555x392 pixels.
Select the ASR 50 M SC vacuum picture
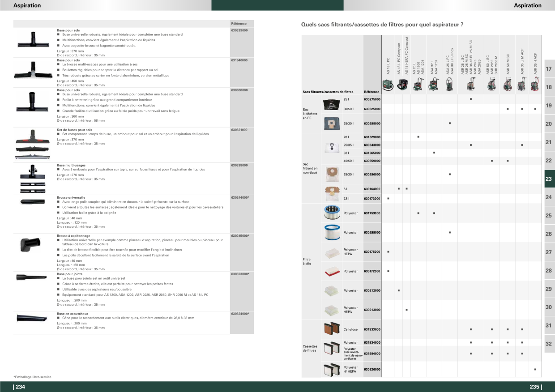(507, 84)
